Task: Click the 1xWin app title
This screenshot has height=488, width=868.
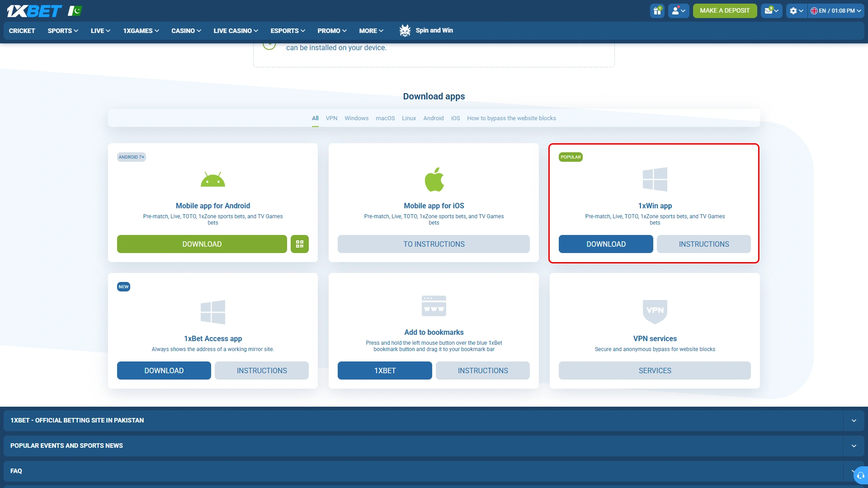Action: pos(655,206)
